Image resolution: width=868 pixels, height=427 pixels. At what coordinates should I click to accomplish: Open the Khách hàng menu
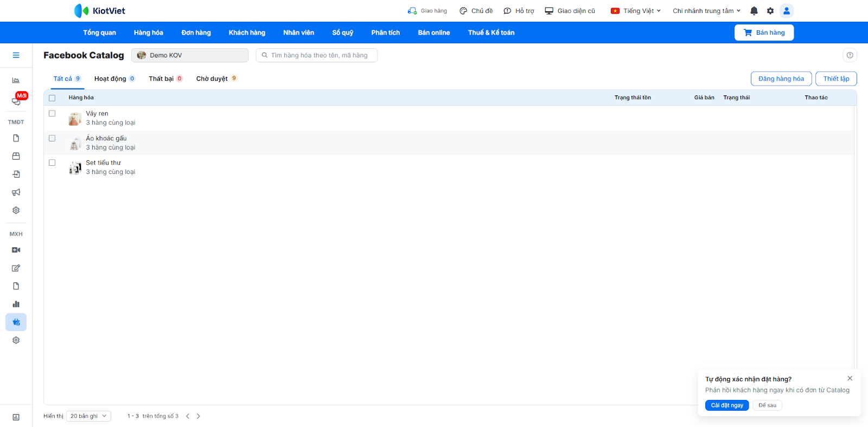click(x=247, y=33)
